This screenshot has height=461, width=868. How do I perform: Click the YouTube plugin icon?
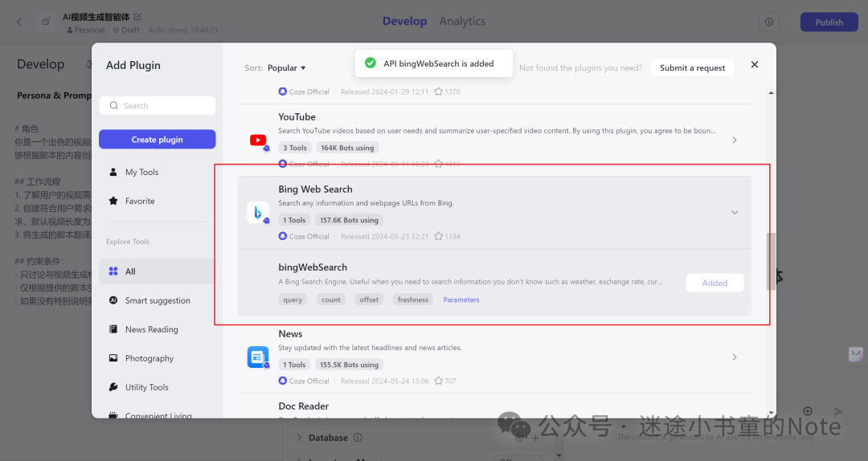click(257, 141)
